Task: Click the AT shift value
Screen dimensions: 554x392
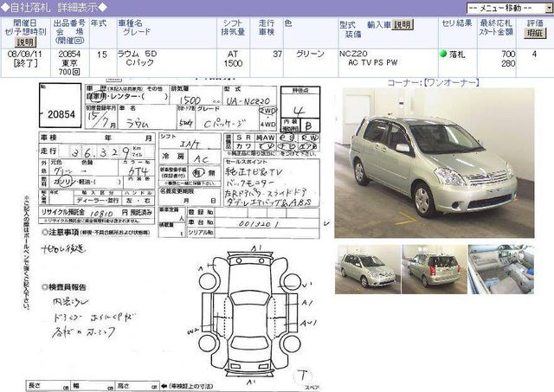Action: (x=233, y=54)
